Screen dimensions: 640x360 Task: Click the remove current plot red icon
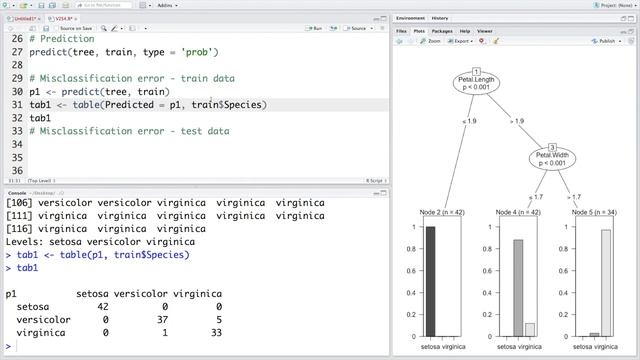(482, 41)
